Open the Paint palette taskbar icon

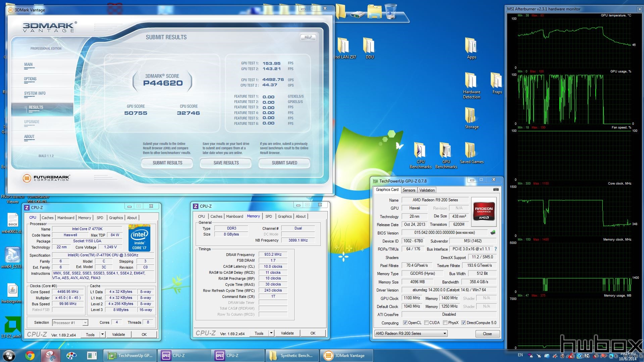71,355
